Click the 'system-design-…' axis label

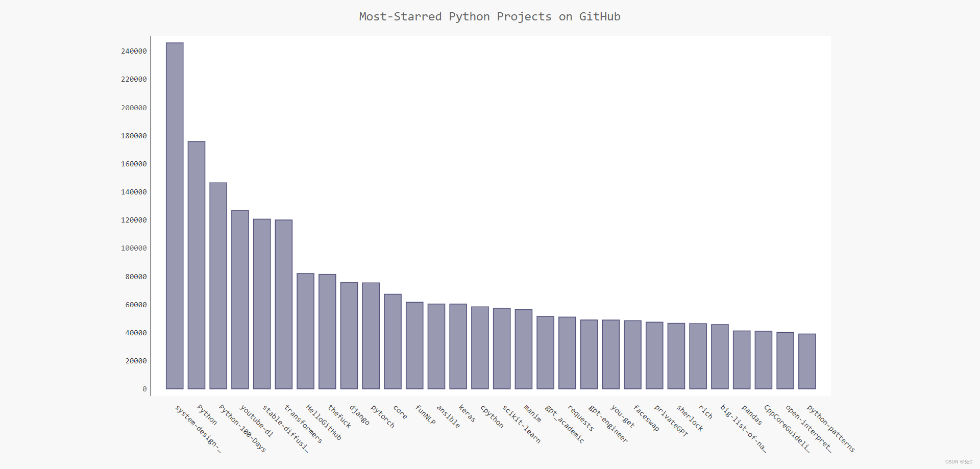click(x=198, y=429)
